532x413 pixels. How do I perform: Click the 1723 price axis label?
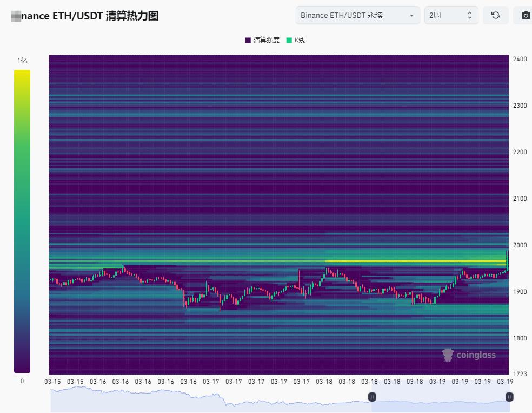point(520,374)
